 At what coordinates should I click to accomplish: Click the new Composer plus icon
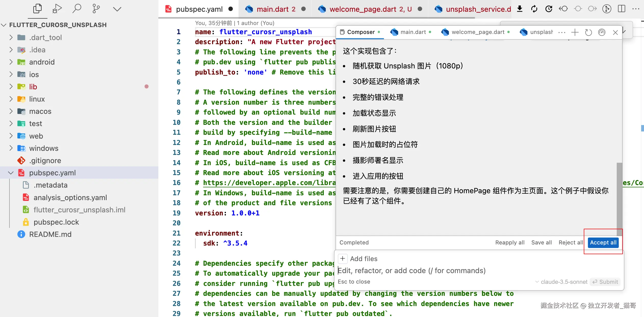pyautogui.click(x=575, y=32)
